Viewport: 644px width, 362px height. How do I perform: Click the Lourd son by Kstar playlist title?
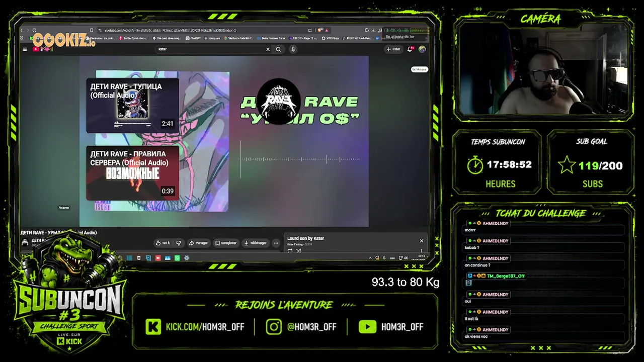point(305,238)
